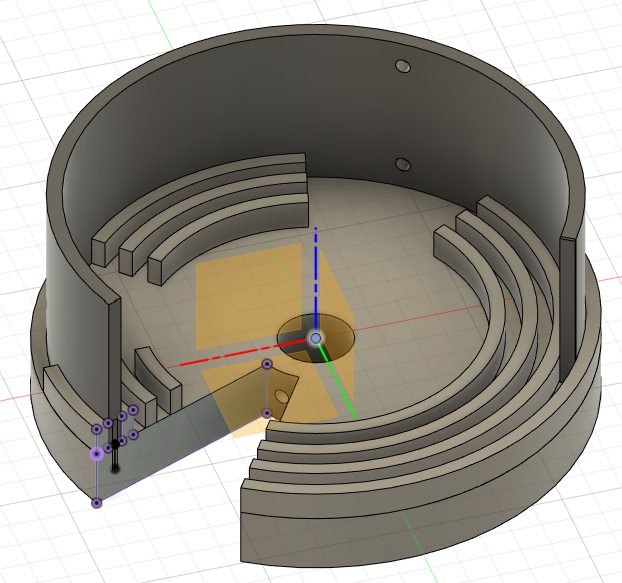Select the blue vertical Z axis
Viewport: 622px width, 583px height.
pos(316,280)
